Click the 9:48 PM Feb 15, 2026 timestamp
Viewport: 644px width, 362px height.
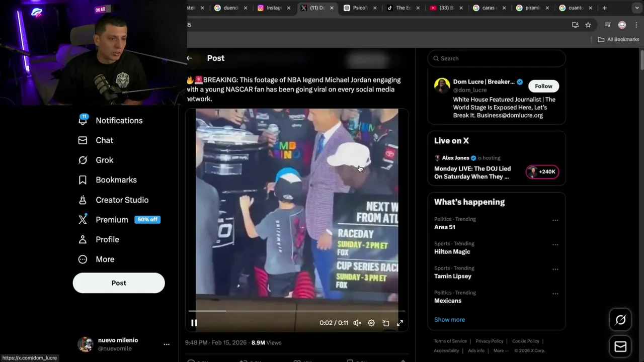(x=216, y=343)
